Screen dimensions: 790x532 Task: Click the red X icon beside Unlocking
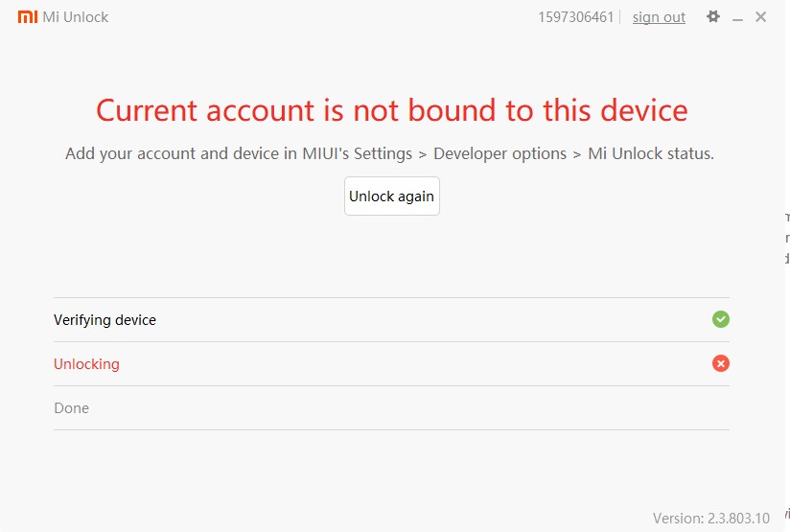[721, 363]
